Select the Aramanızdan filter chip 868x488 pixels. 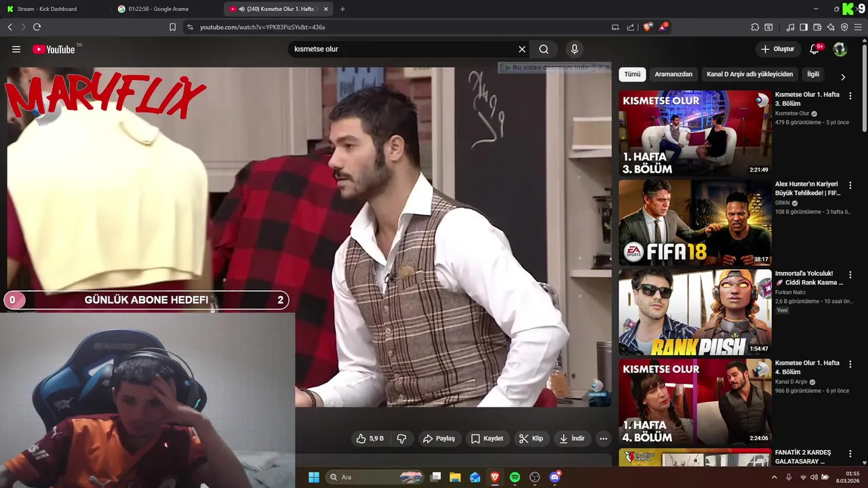pos(673,75)
